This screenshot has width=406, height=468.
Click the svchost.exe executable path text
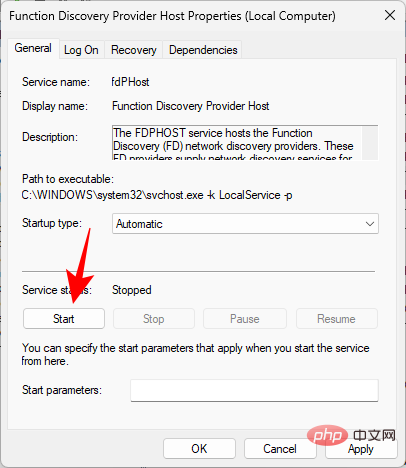coord(157,195)
